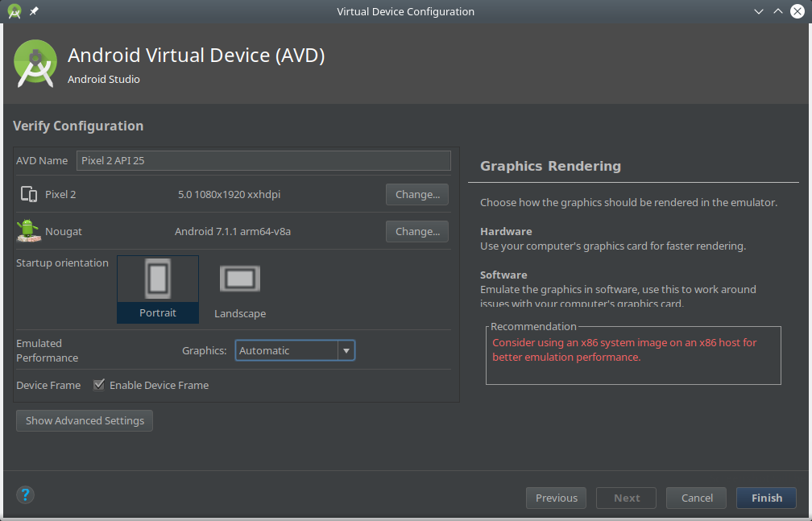Image resolution: width=812 pixels, height=521 pixels.
Task: Click the pin icon in title bar
Action: click(34, 11)
